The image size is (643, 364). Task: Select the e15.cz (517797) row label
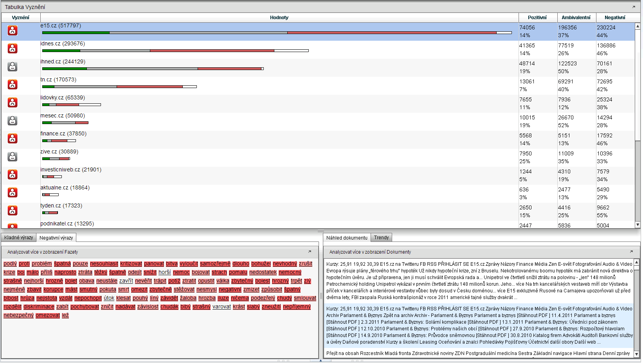(61, 26)
